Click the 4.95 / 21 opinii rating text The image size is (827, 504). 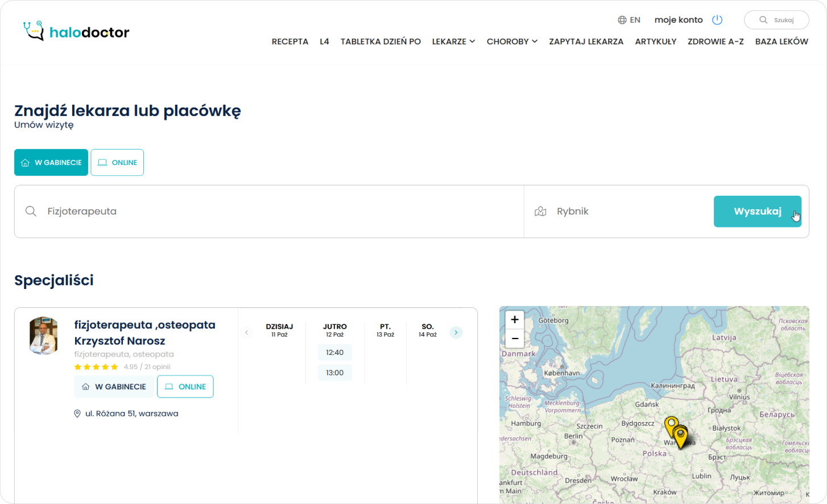tap(147, 367)
